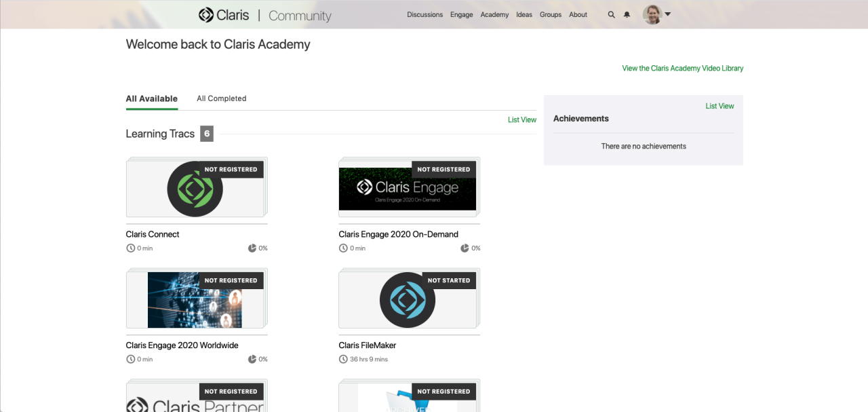This screenshot has height=412, width=868.
Task: Open the Ideas menu item
Action: point(524,14)
